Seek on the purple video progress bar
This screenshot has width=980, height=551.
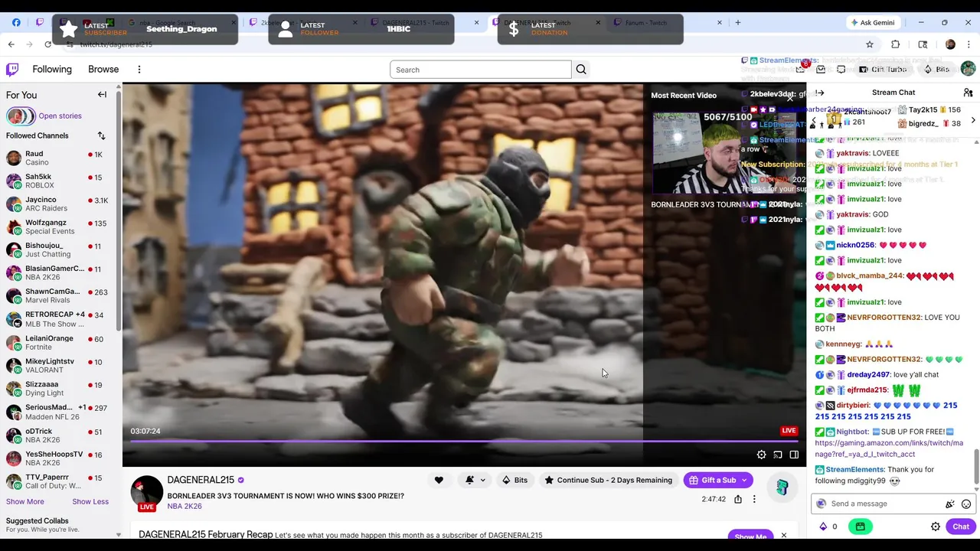[x=464, y=442]
